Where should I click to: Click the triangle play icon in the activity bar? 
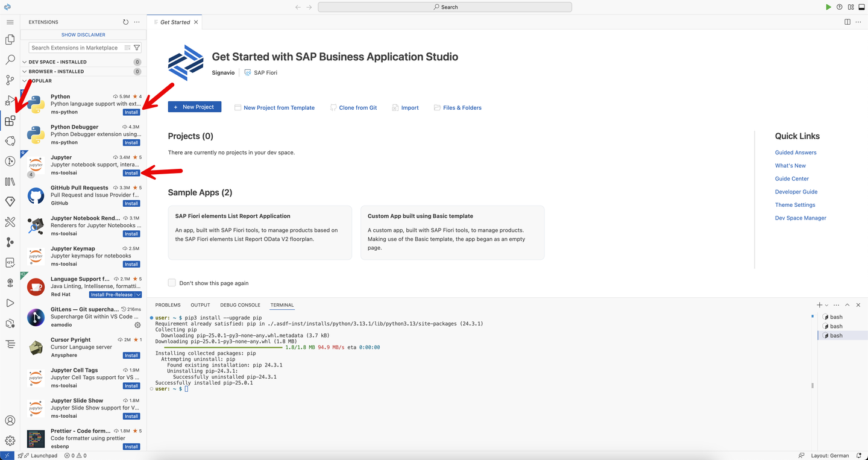click(x=10, y=303)
